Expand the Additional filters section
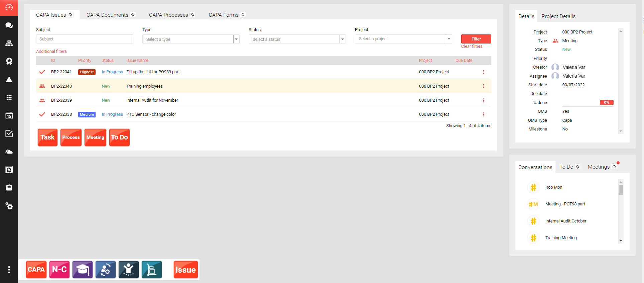Screen dimensions: 644x283 (x=51, y=51)
